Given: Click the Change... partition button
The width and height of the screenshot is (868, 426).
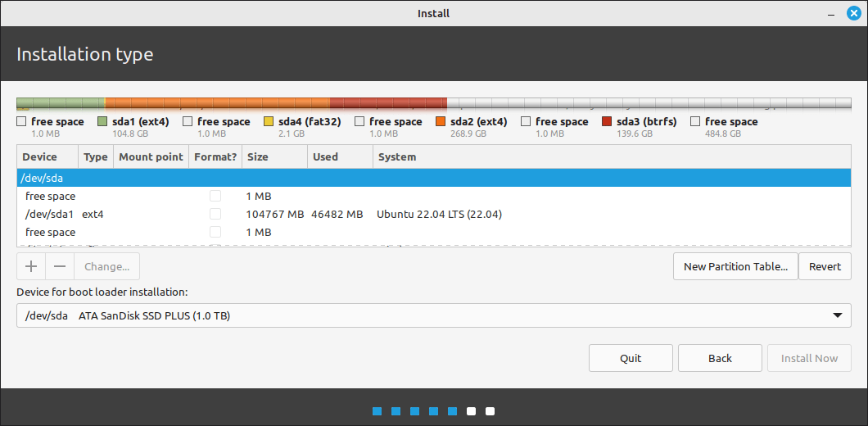Looking at the screenshot, I should 106,266.
